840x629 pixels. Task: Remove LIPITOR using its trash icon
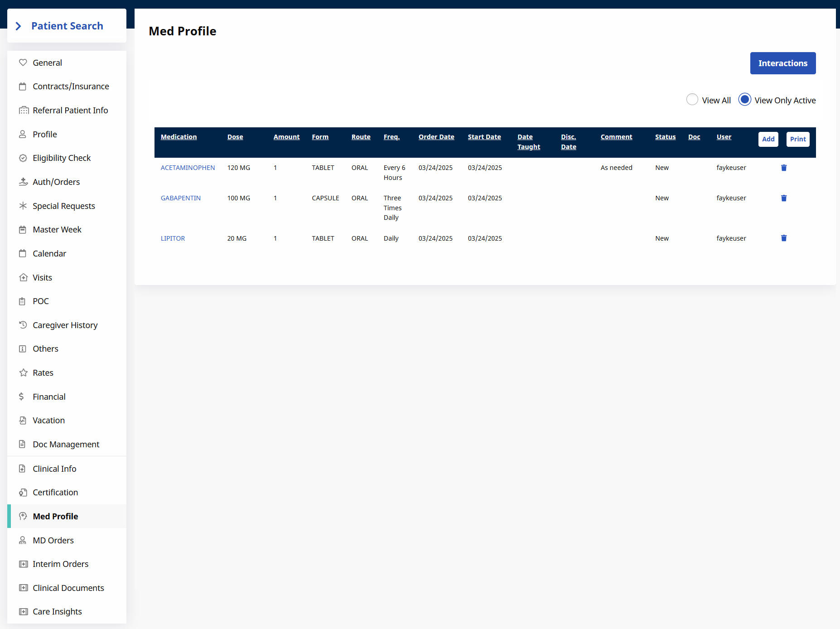click(783, 238)
